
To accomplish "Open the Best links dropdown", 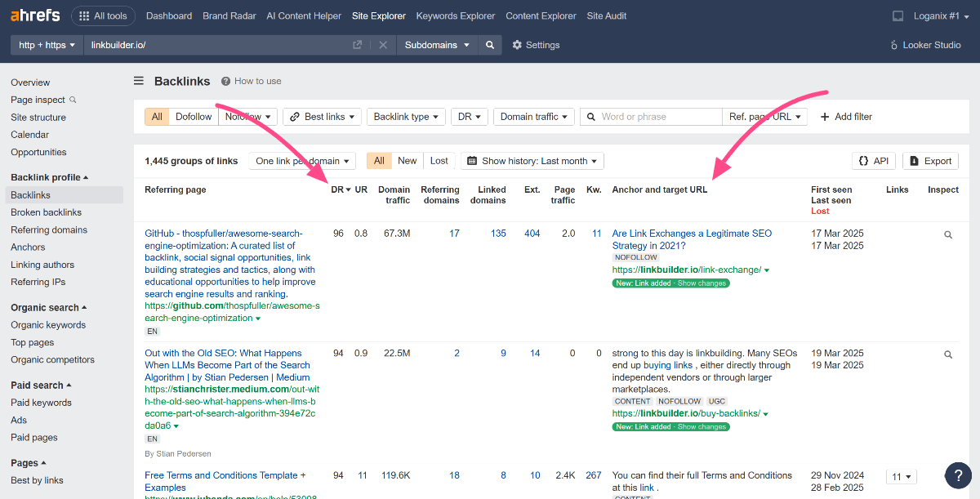I will click(x=322, y=117).
